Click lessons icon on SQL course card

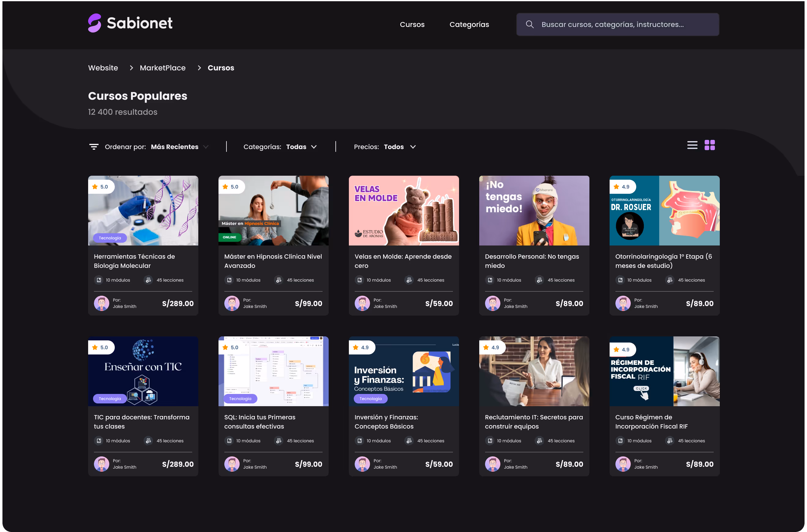(x=278, y=441)
